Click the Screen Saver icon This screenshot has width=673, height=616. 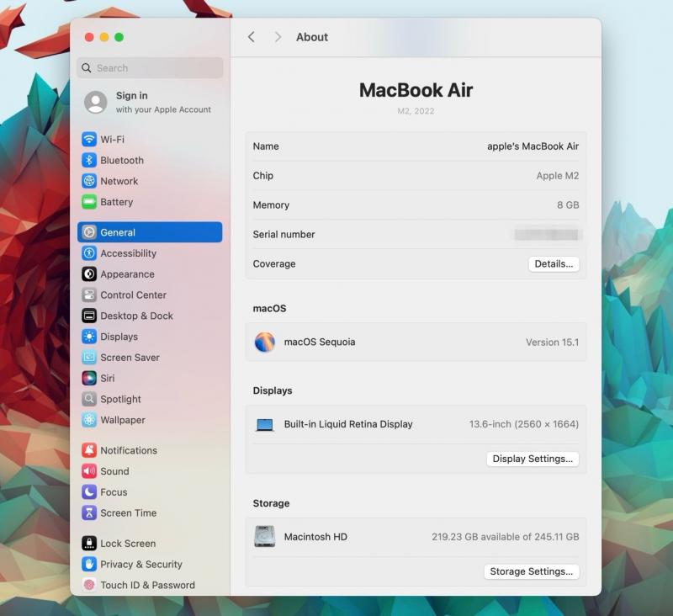click(x=89, y=357)
